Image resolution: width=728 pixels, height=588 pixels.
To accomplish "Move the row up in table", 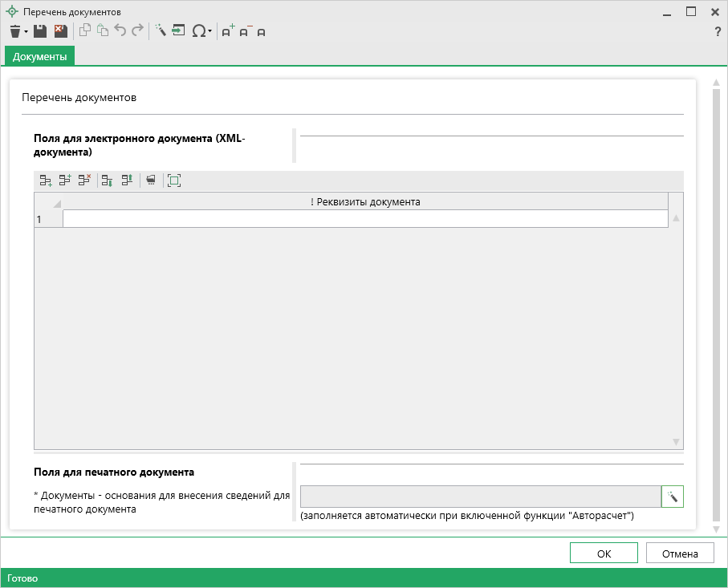I will pyautogui.click(x=127, y=181).
